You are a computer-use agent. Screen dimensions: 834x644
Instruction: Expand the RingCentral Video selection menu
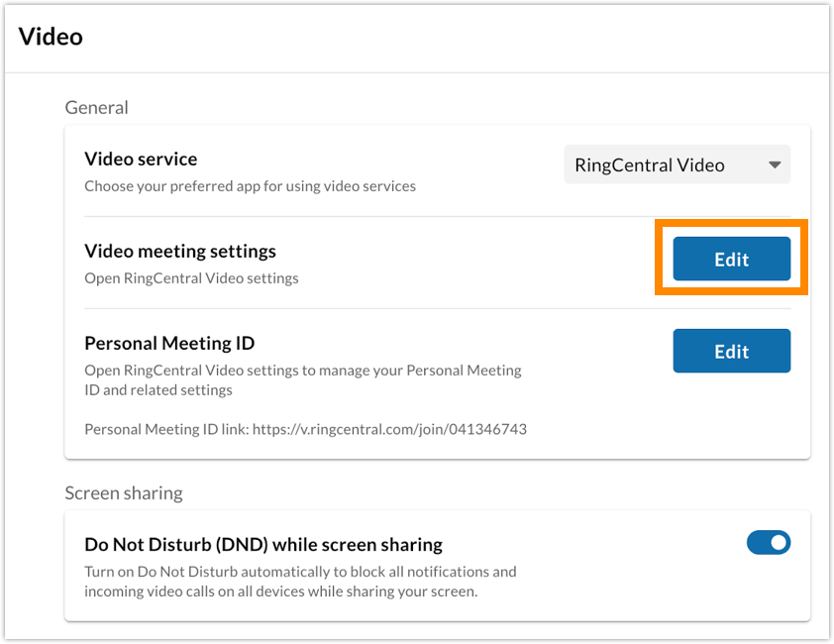677,164
